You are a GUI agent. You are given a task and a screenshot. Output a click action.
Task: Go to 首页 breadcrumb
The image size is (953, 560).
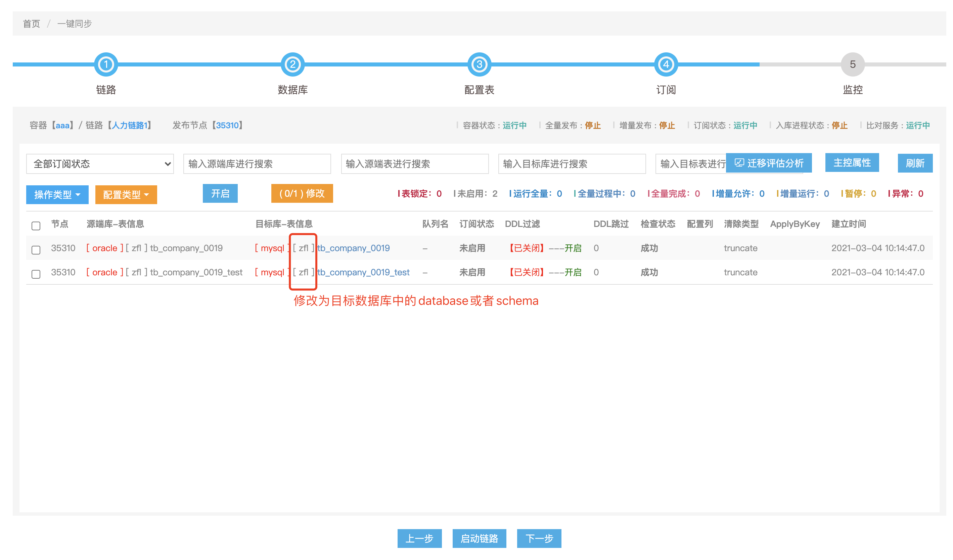(31, 24)
